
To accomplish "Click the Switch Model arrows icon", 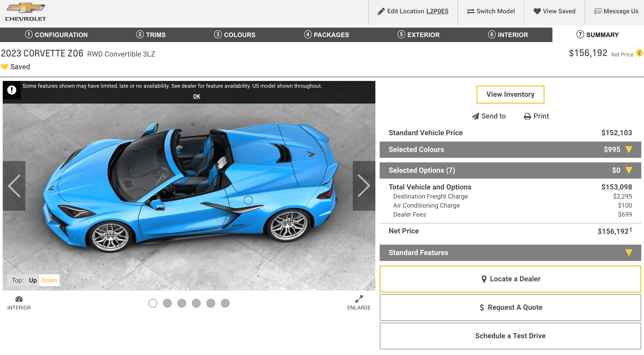I will coord(471,11).
